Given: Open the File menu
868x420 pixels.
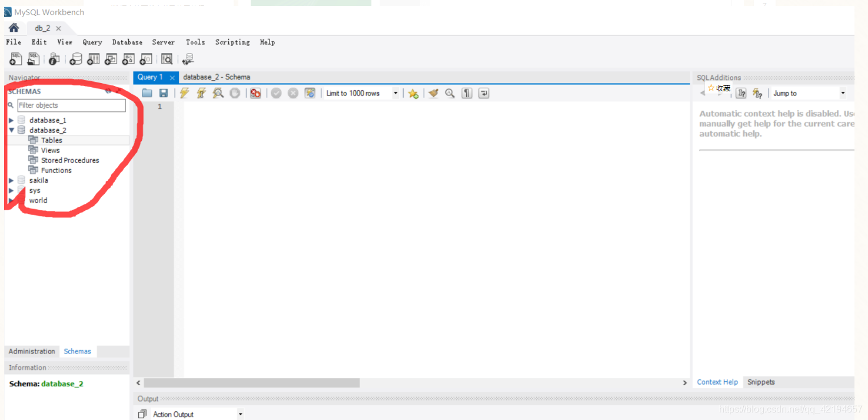Looking at the screenshot, I should (x=14, y=42).
